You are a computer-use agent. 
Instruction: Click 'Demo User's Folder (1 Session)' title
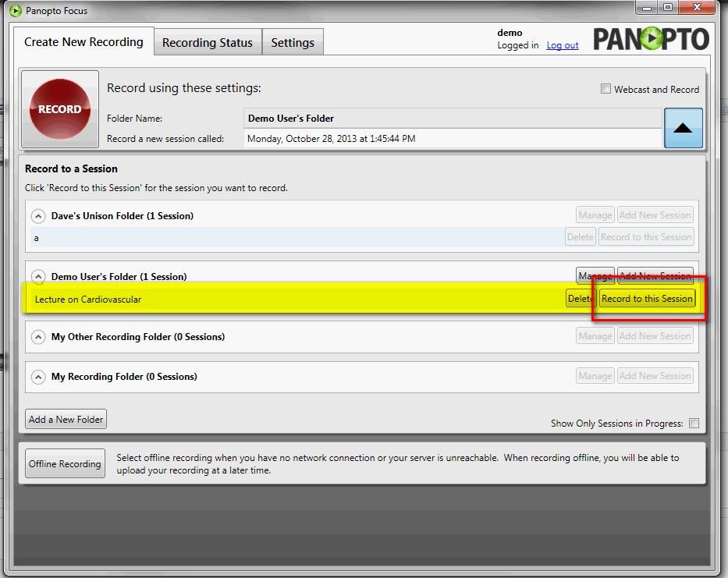[x=119, y=277]
